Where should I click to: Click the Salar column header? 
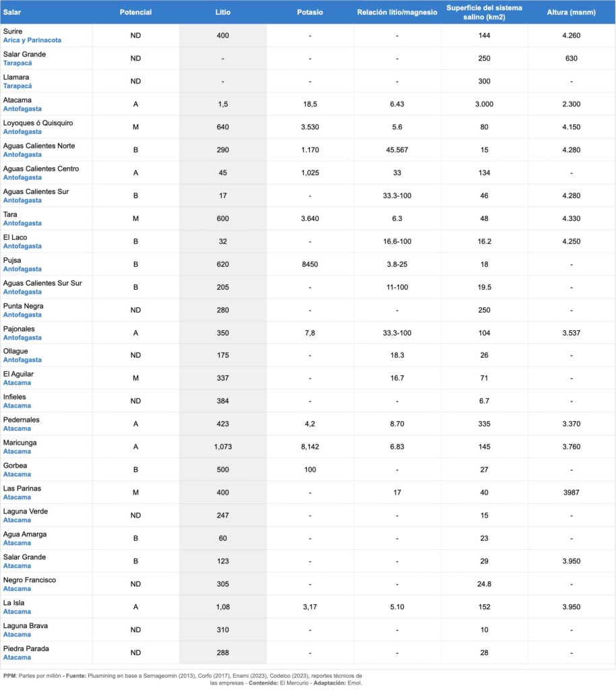(x=12, y=12)
